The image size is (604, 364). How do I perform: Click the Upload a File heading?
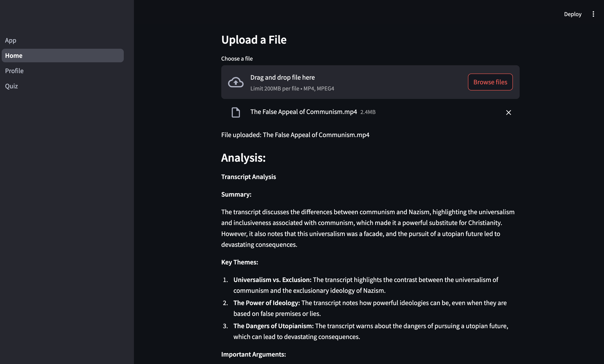click(254, 40)
